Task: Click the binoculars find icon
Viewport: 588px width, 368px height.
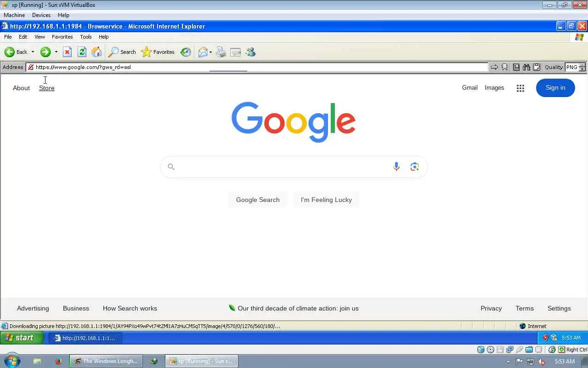Action: pos(526,67)
